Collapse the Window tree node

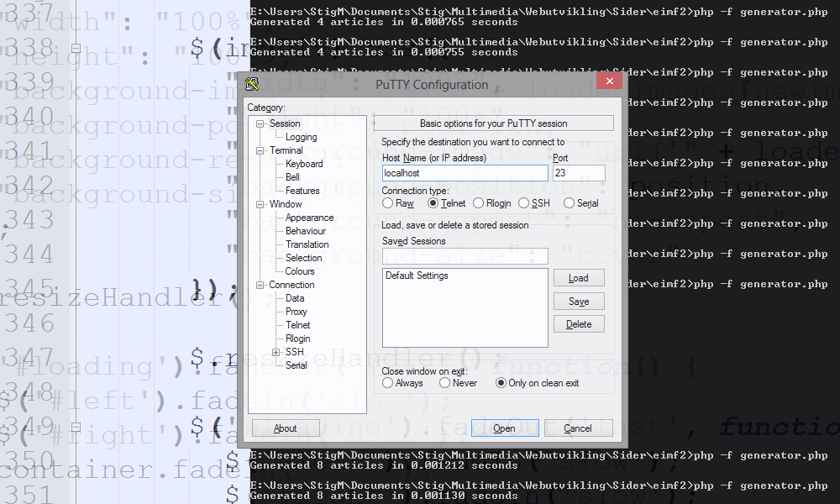point(260,204)
